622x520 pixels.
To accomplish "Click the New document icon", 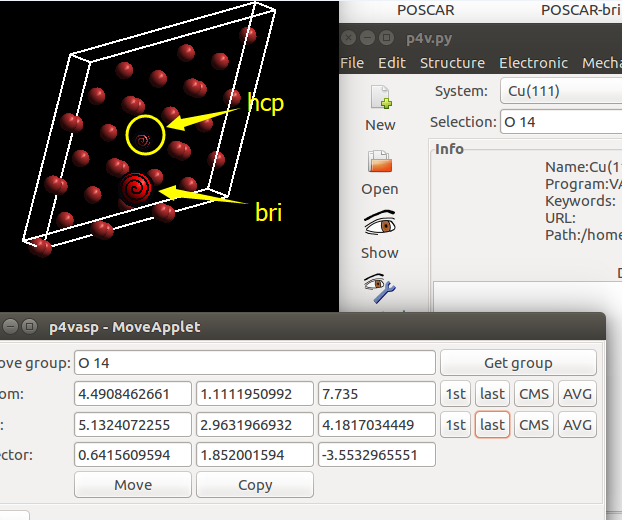I will coord(380,98).
